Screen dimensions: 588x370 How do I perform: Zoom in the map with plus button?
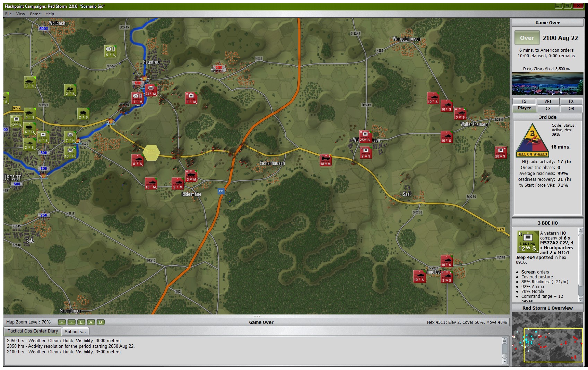(62, 322)
